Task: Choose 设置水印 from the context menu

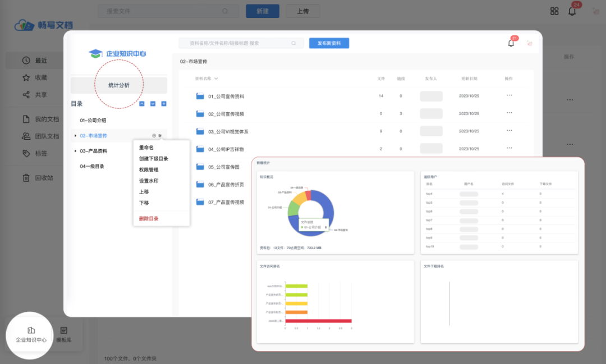Action: click(x=149, y=181)
